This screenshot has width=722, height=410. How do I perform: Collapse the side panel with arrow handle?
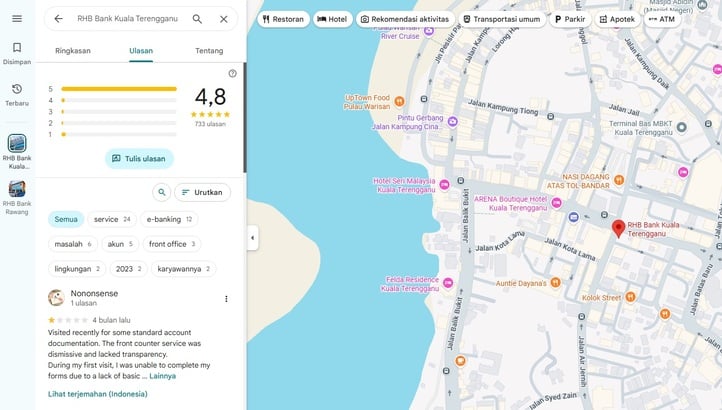[x=252, y=238]
